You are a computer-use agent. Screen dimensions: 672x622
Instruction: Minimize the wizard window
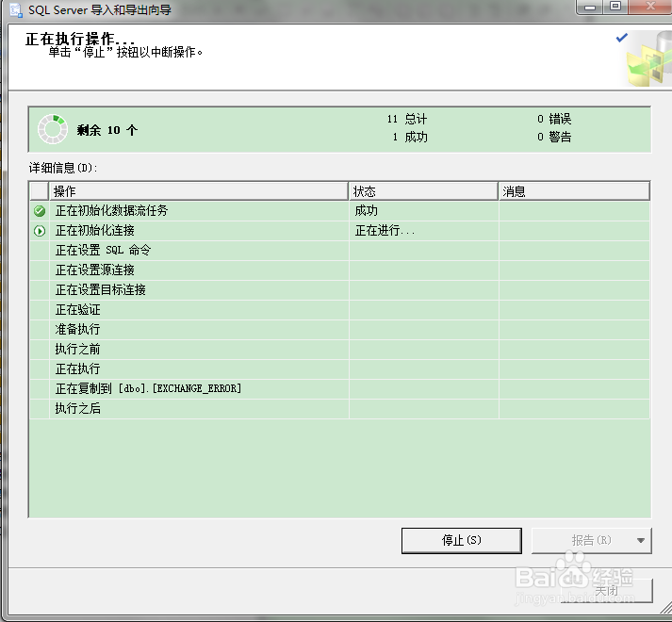tap(590, 8)
